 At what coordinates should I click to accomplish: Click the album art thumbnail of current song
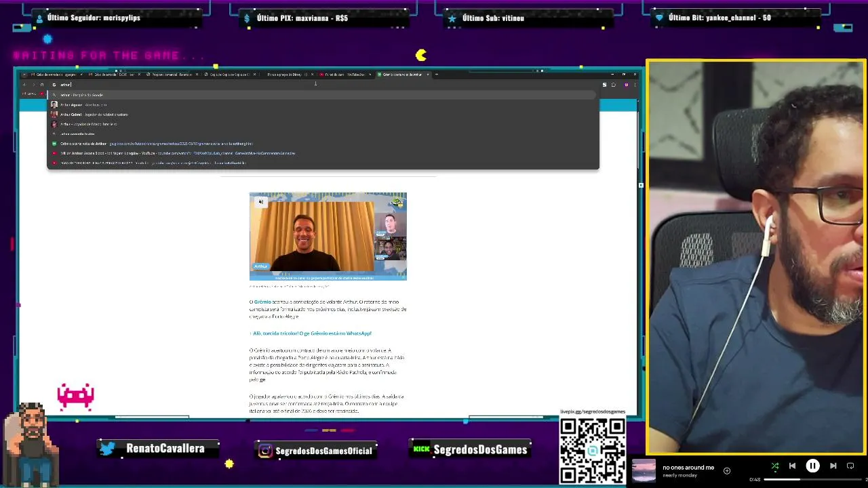(644, 470)
